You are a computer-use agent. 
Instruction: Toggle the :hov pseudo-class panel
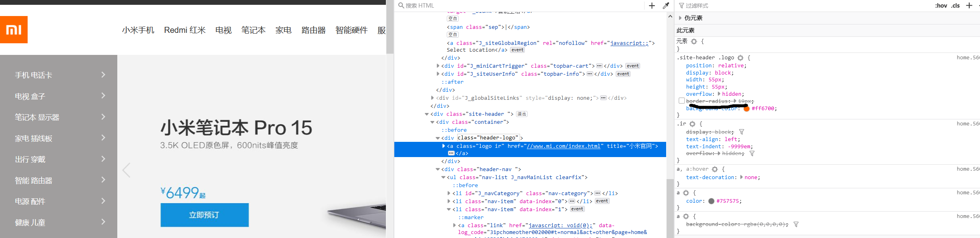pyautogui.click(x=941, y=6)
